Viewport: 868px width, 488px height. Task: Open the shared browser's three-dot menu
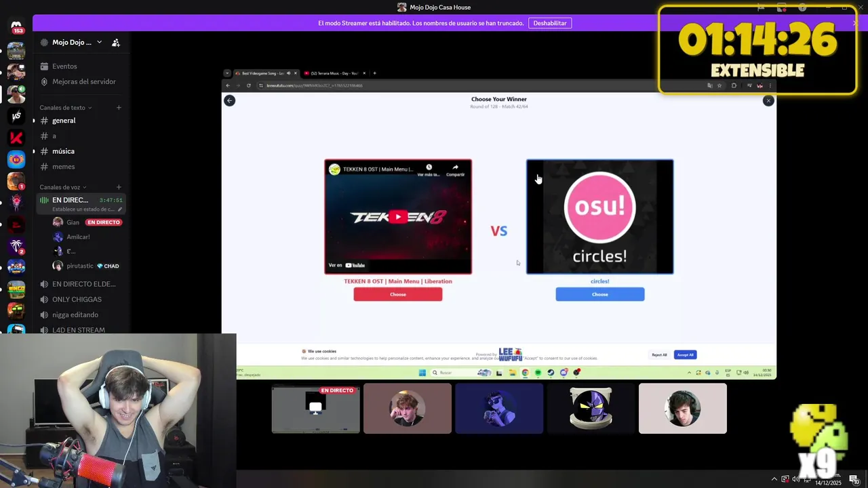click(770, 85)
